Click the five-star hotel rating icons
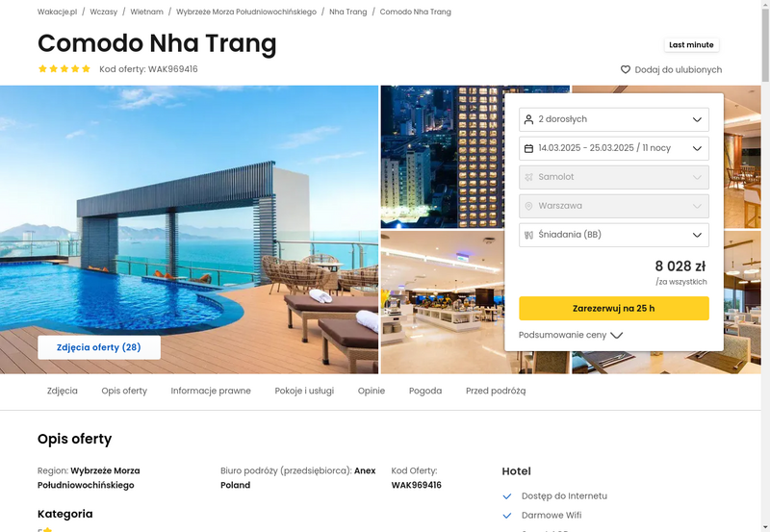Image resolution: width=770 pixels, height=532 pixels. [64, 68]
